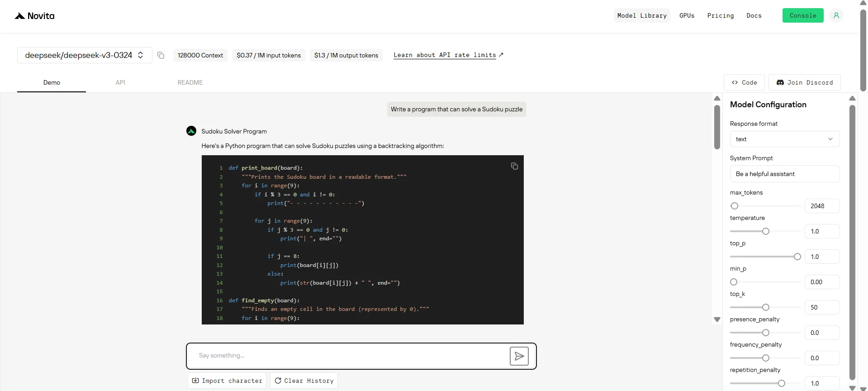Click the Novita logo
Screen dimensions: 868x391
tap(34, 16)
